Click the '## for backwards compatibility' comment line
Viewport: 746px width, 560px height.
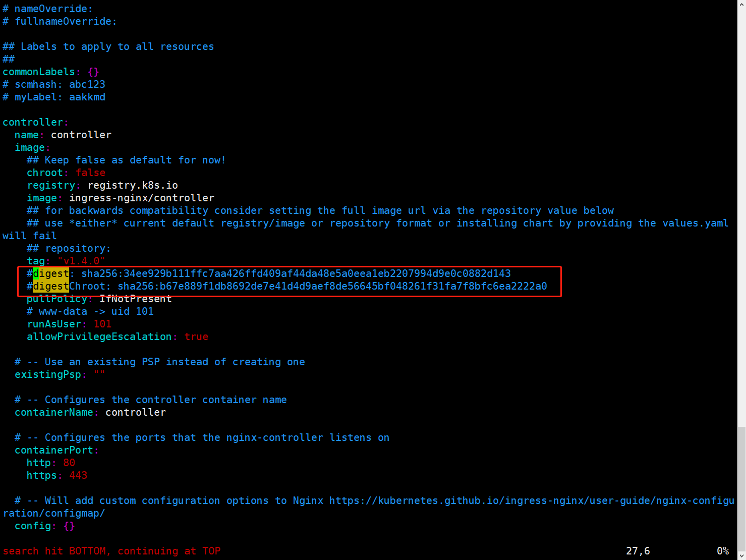click(320, 210)
